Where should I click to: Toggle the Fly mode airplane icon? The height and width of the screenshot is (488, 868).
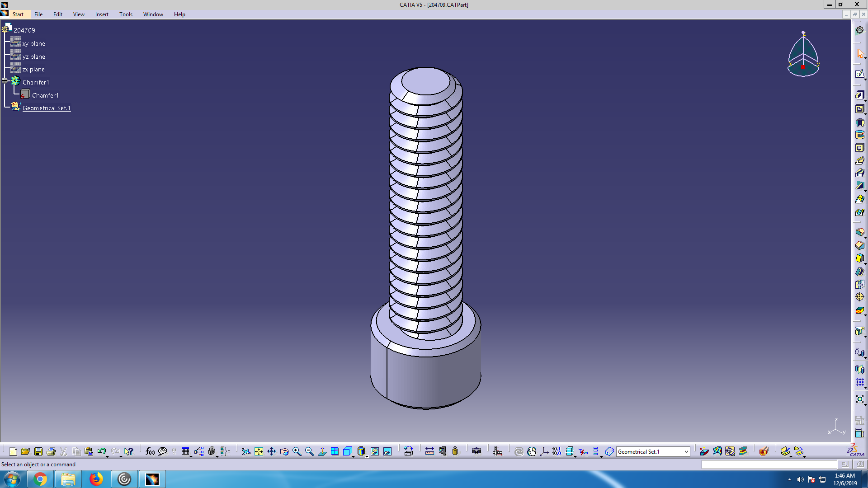pyautogui.click(x=246, y=451)
